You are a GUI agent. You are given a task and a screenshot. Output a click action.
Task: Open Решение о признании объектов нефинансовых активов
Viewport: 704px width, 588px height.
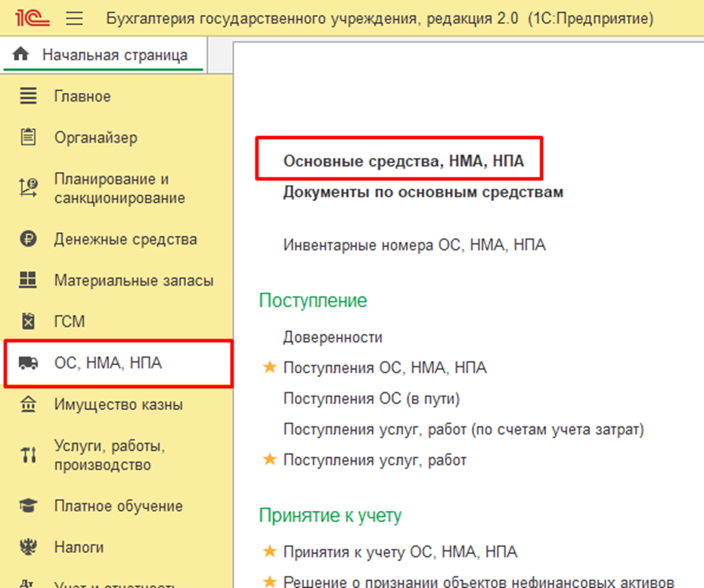click(479, 582)
